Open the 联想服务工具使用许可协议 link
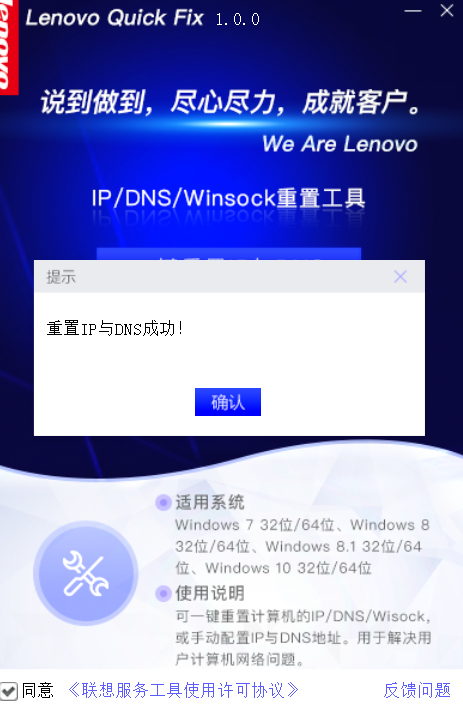Viewport: 463px width, 704px height. [x=183, y=690]
